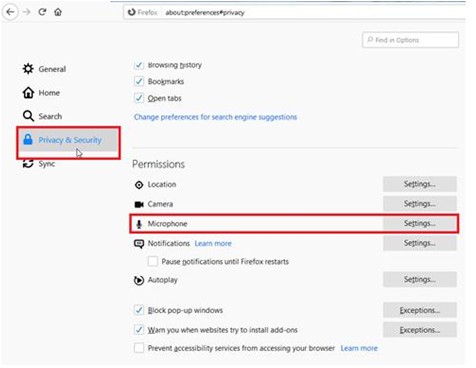Reload the page with the refresh icon
476x368 pixels.
pyautogui.click(x=42, y=12)
